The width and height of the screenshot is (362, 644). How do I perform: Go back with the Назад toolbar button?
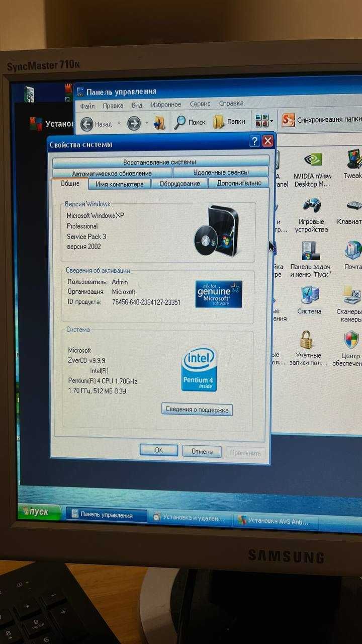[97, 123]
